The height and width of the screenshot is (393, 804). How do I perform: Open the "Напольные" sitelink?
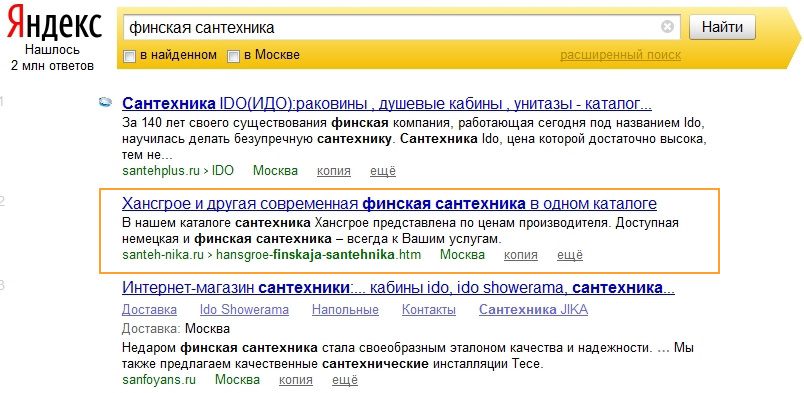point(345,310)
